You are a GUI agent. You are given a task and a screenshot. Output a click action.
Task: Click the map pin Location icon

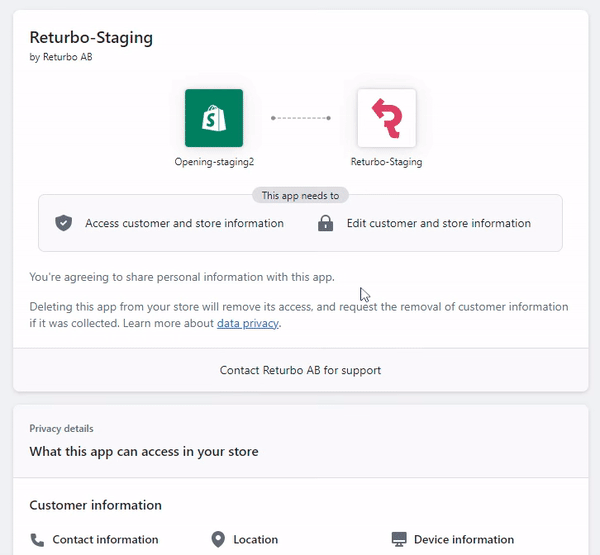click(218, 540)
